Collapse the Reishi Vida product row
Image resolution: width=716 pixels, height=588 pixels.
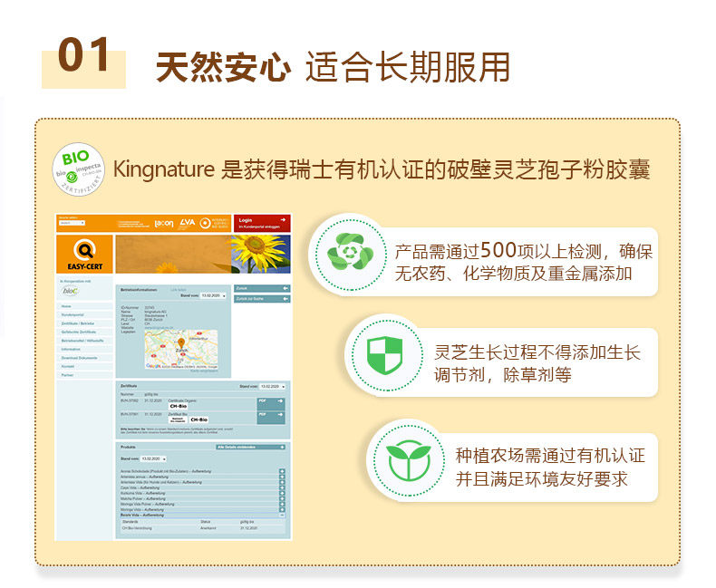282,515
